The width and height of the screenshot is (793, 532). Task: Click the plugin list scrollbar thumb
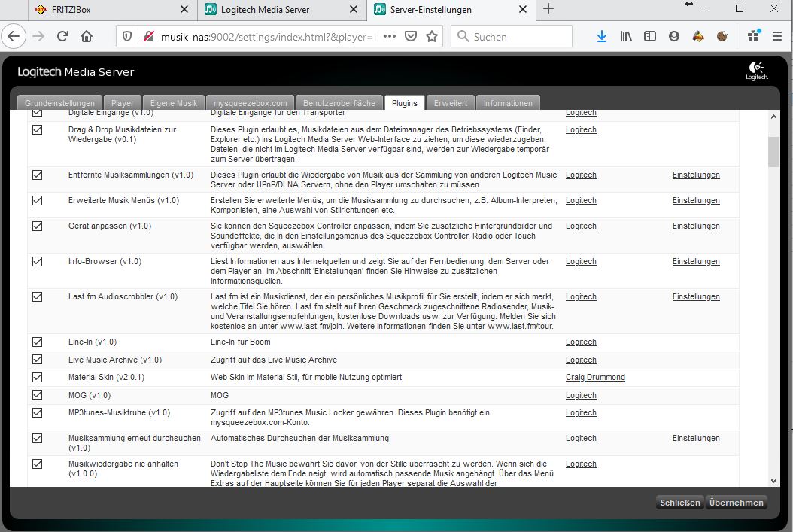[x=773, y=152]
